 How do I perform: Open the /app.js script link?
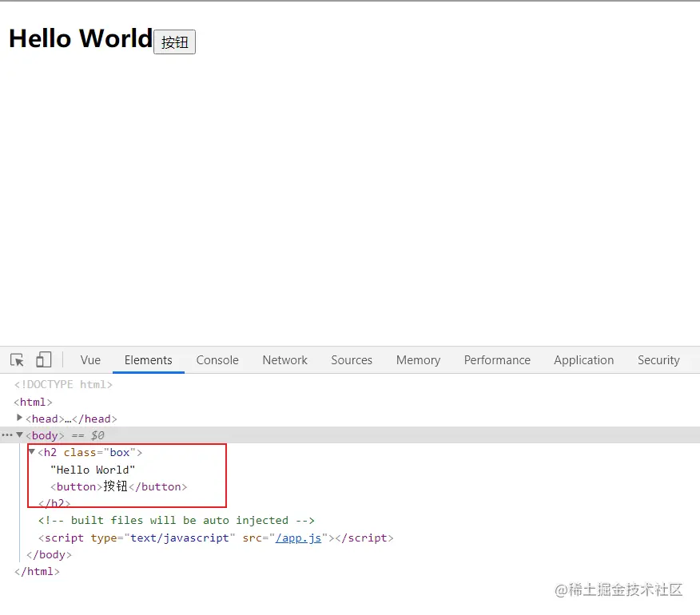(x=298, y=538)
